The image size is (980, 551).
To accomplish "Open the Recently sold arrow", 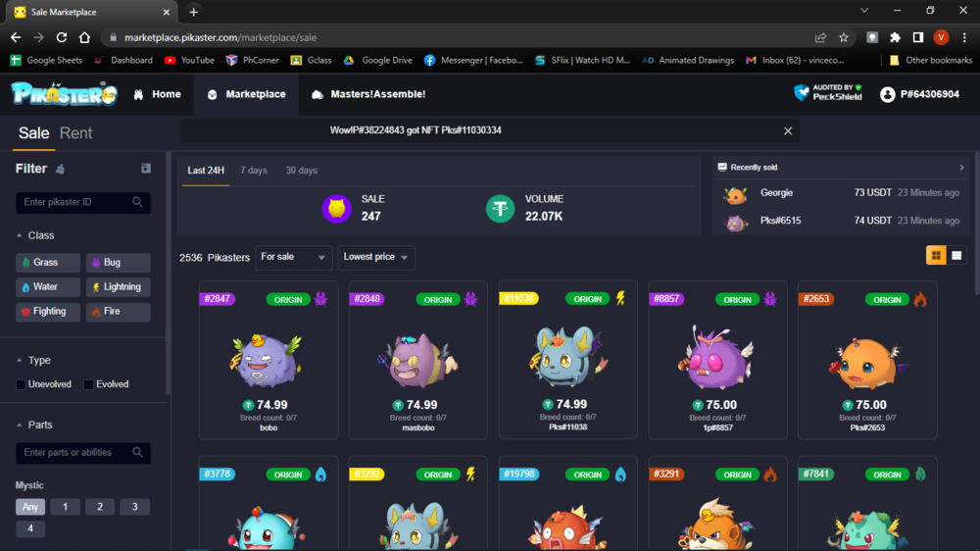I will point(961,168).
